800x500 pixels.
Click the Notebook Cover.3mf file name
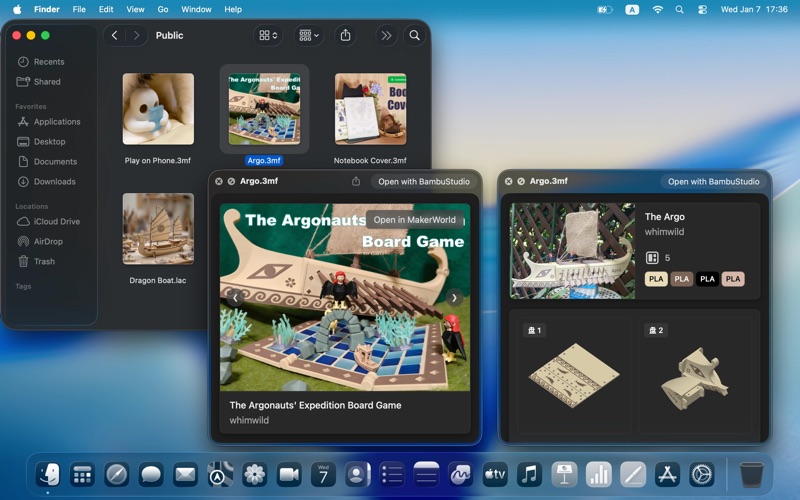[370, 160]
